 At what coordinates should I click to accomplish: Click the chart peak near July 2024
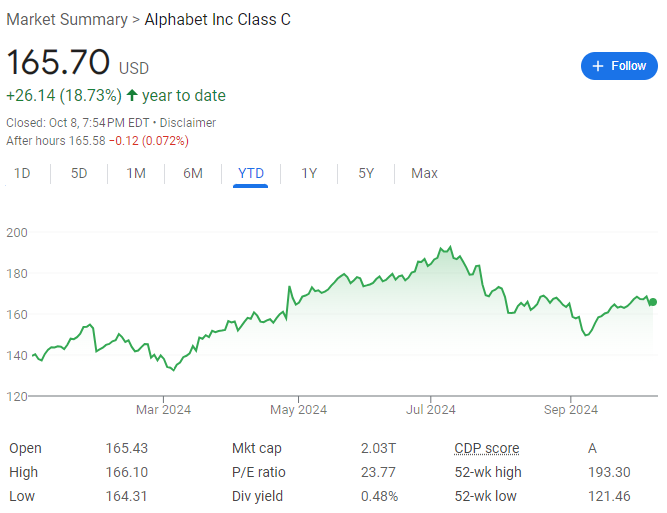coord(450,247)
